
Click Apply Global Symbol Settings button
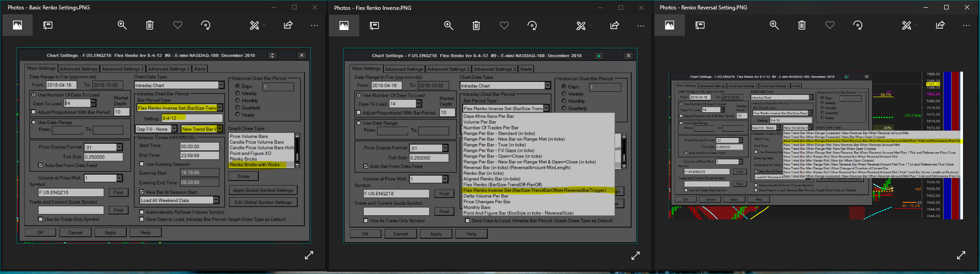tap(262, 190)
